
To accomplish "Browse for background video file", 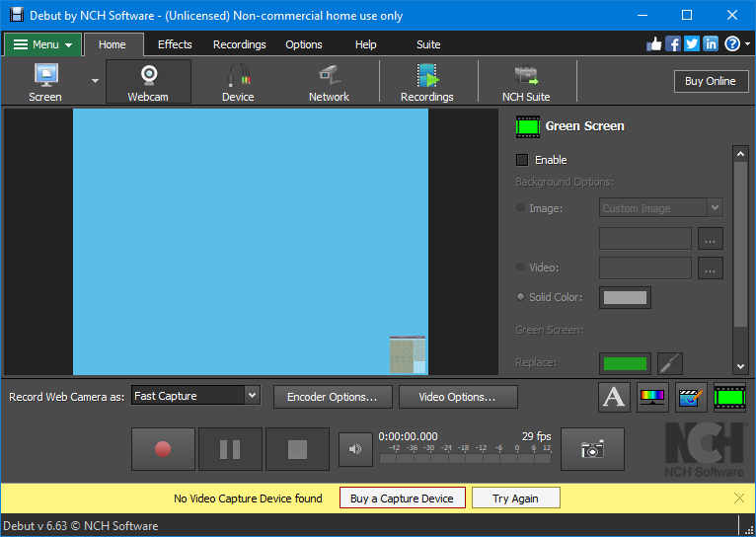I will 711,268.
